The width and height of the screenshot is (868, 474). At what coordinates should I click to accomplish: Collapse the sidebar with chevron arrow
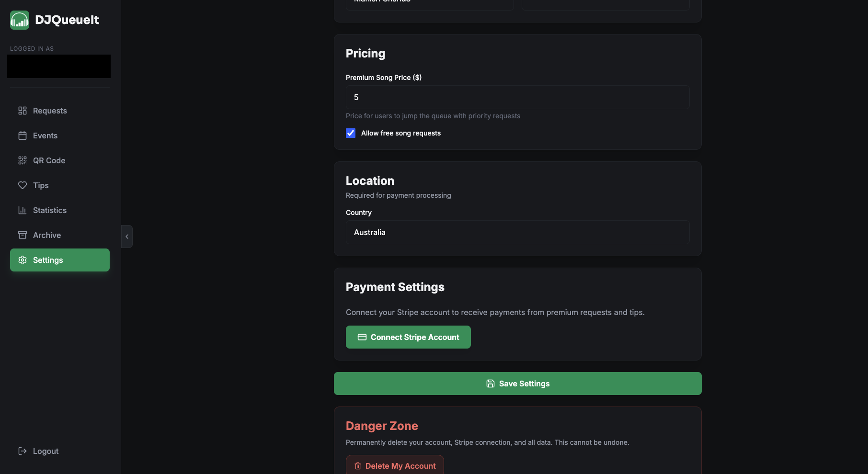[x=127, y=237]
